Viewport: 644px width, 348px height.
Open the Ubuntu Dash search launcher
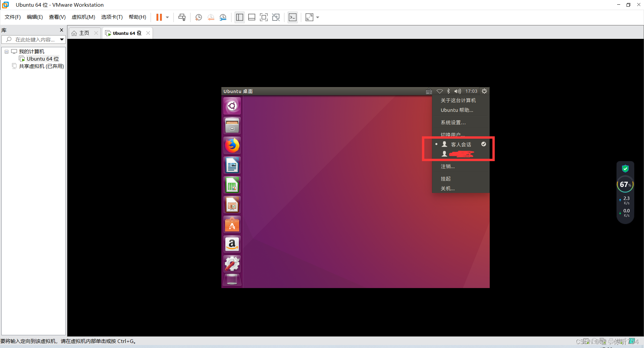click(232, 106)
